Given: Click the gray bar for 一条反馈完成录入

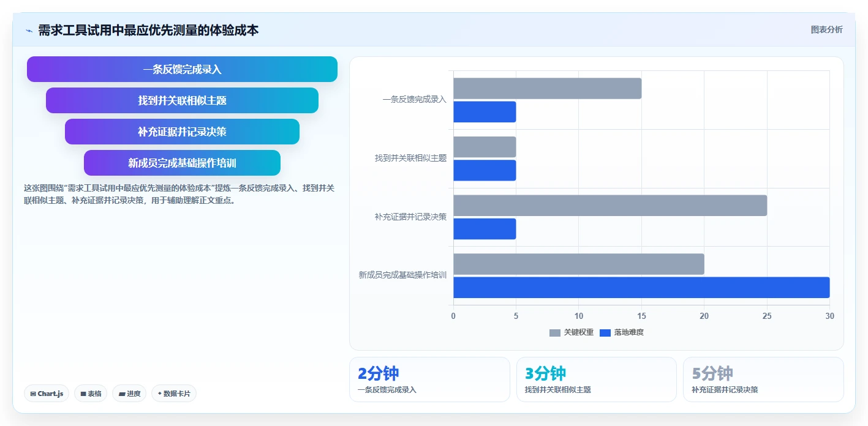Looking at the screenshot, I should pos(547,88).
